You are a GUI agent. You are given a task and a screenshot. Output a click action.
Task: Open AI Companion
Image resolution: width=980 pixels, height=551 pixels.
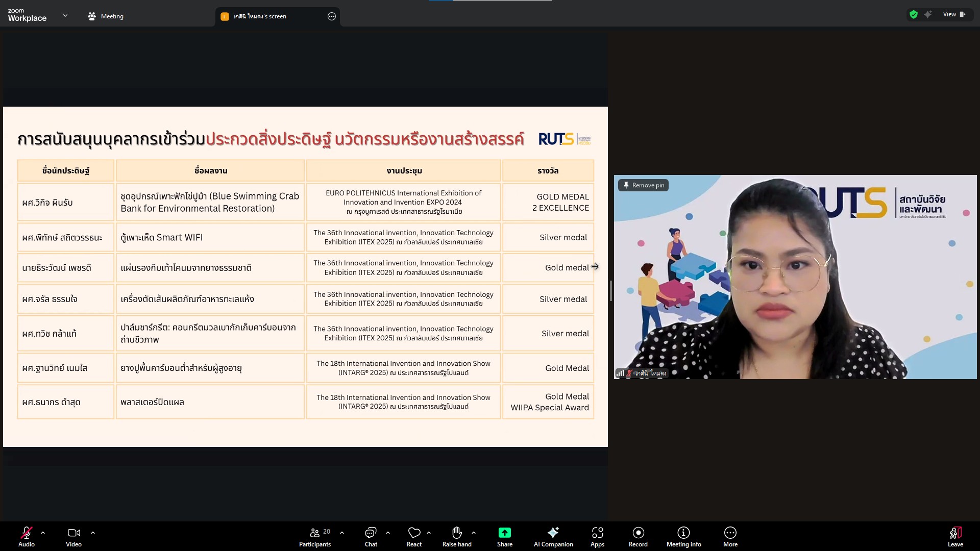[x=553, y=536]
